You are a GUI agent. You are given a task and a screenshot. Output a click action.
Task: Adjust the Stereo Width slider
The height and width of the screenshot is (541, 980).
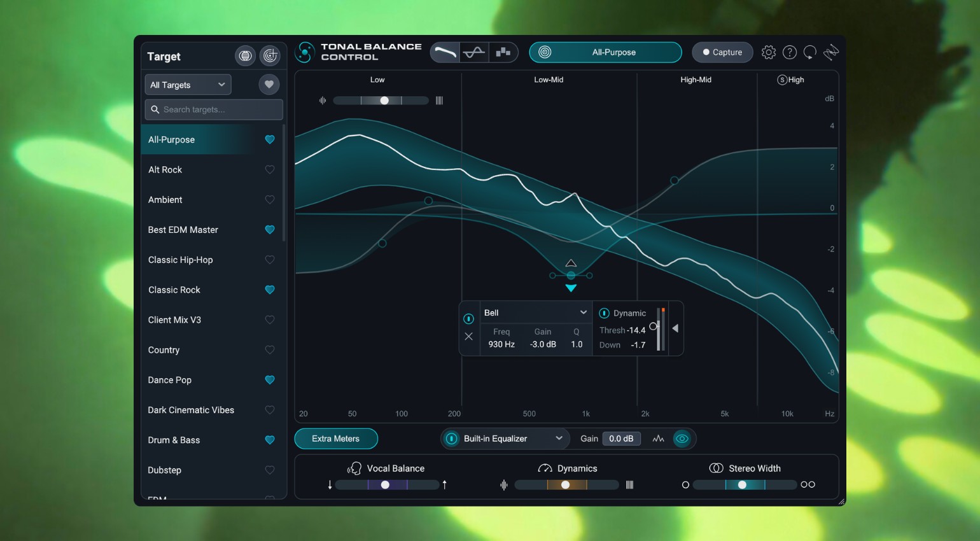[x=743, y=484]
